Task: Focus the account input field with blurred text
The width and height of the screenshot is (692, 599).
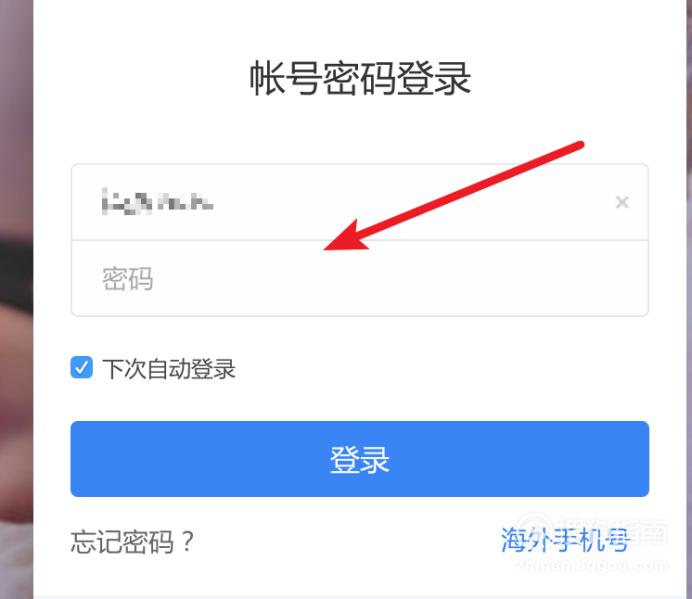Action: pyautogui.click(x=360, y=202)
